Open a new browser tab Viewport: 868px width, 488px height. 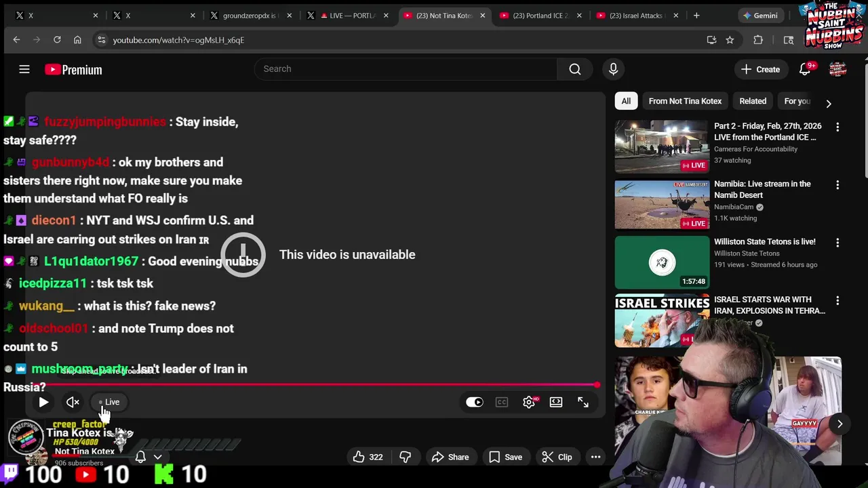(696, 15)
